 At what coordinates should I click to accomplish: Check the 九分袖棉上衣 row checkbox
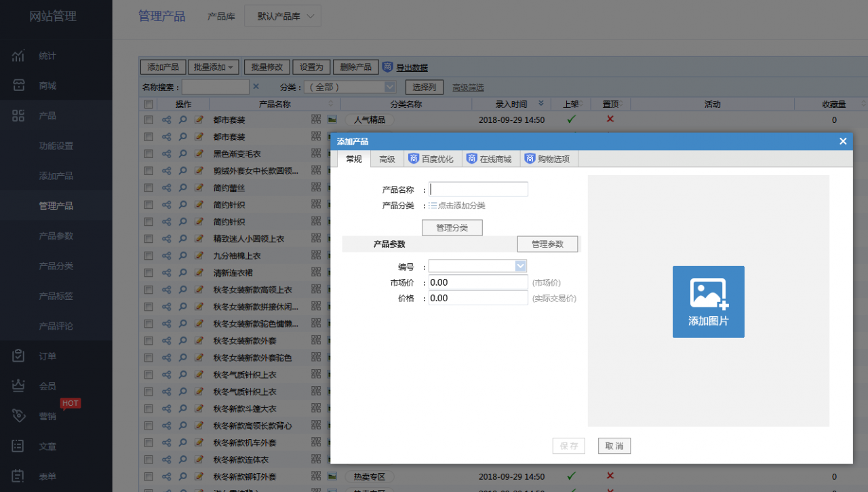[x=149, y=255]
